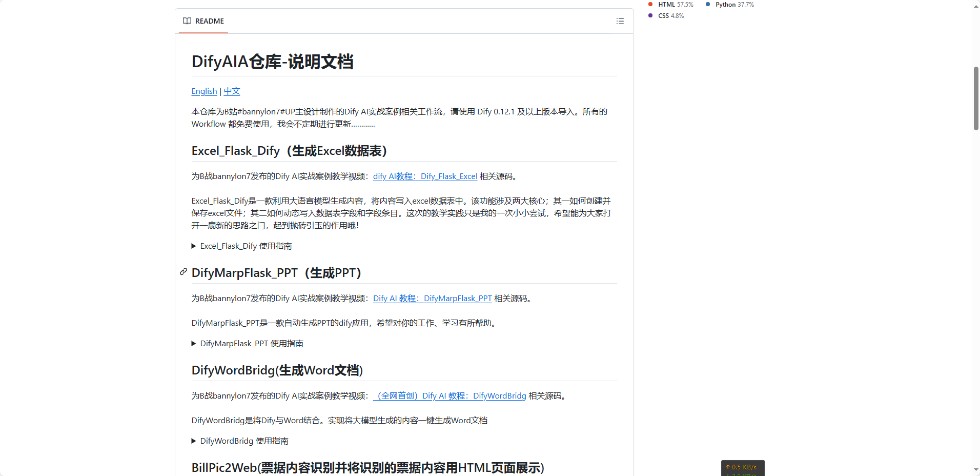
Task: Switch to the English README link
Action: (x=204, y=91)
